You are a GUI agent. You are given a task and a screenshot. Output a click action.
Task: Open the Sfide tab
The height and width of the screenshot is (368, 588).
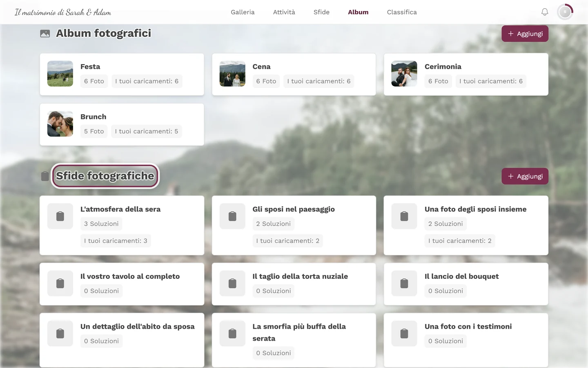(x=321, y=12)
